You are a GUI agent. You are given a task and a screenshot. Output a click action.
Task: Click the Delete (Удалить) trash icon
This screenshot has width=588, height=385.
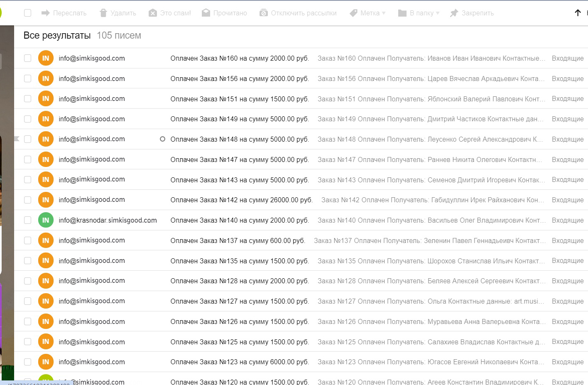(103, 13)
